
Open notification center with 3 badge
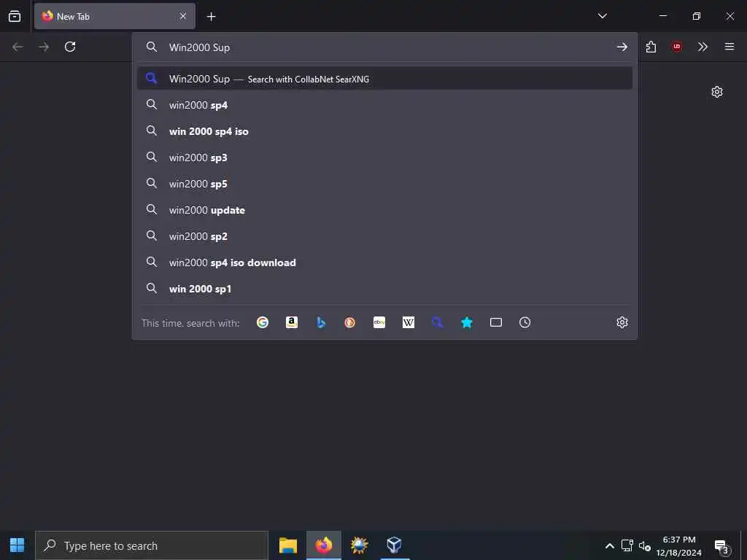pyautogui.click(x=722, y=547)
